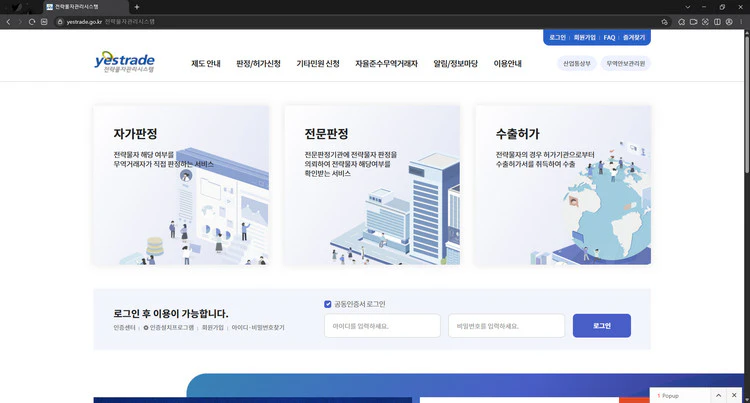Expand the Popup panel with the up chevron
The width and height of the screenshot is (750, 403).
click(x=717, y=396)
